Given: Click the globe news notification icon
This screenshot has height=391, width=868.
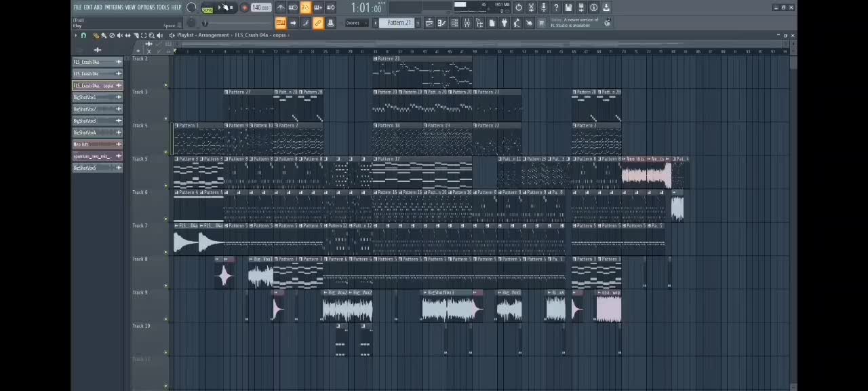Looking at the screenshot, I should coord(607,22).
